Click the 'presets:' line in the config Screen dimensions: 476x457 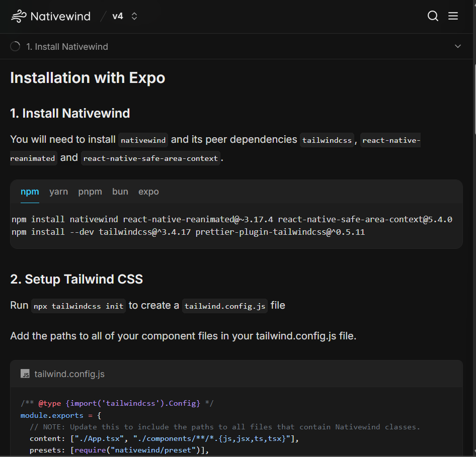[x=119, y=450]
